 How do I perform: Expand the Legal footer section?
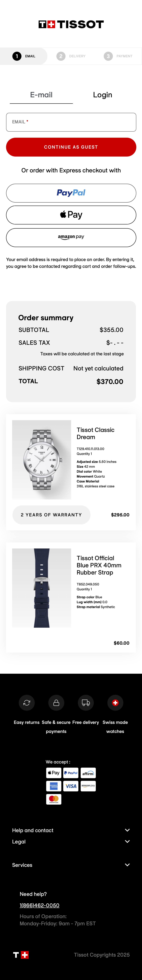click(71, 842)
